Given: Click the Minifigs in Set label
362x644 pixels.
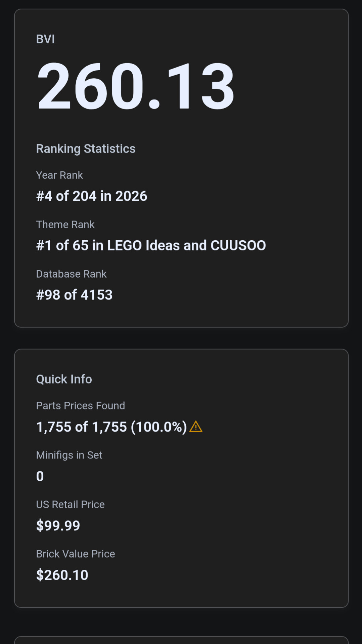Looking at the screenshot, I should pos(69,455).
